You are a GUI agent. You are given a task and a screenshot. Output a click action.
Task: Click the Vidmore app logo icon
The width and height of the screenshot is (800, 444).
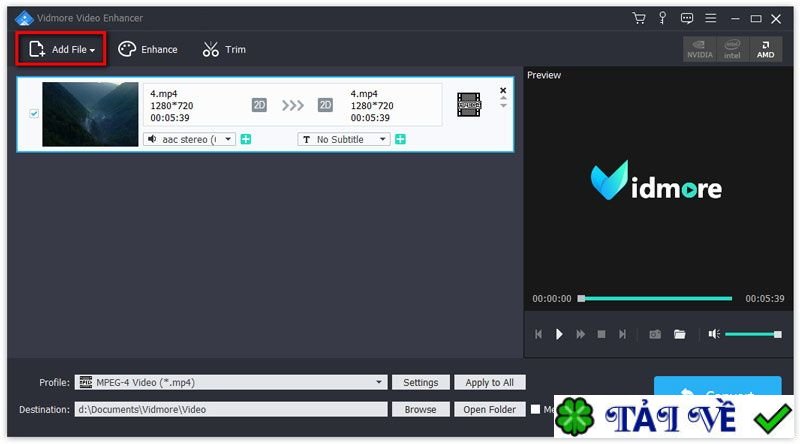pyautogui.click(x=24, y=18)
